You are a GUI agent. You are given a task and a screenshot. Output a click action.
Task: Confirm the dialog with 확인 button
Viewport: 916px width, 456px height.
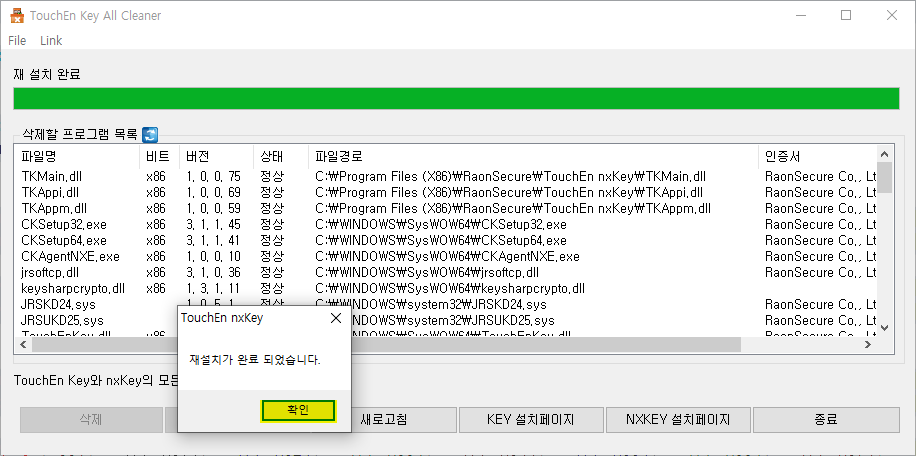298,410
